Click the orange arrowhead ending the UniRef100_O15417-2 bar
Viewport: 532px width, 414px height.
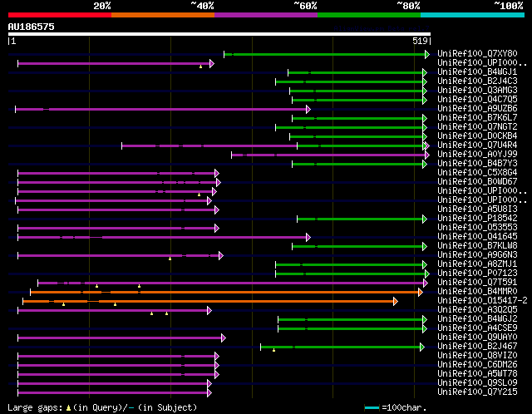pos(396,301)
